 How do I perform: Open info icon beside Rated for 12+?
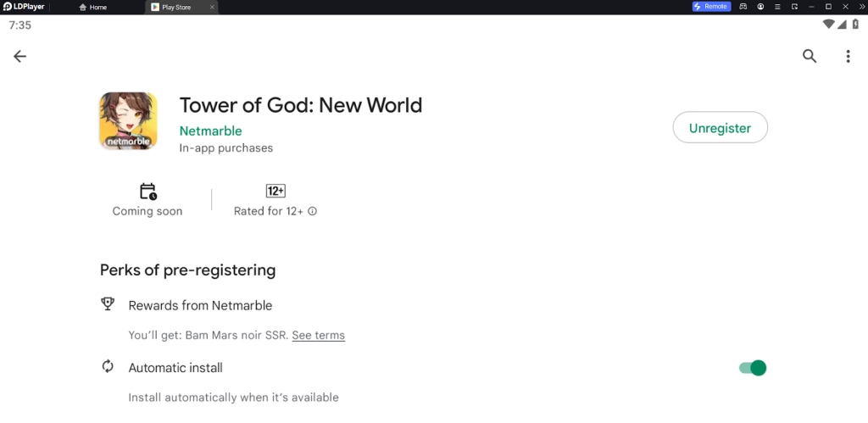coord(312,211)
